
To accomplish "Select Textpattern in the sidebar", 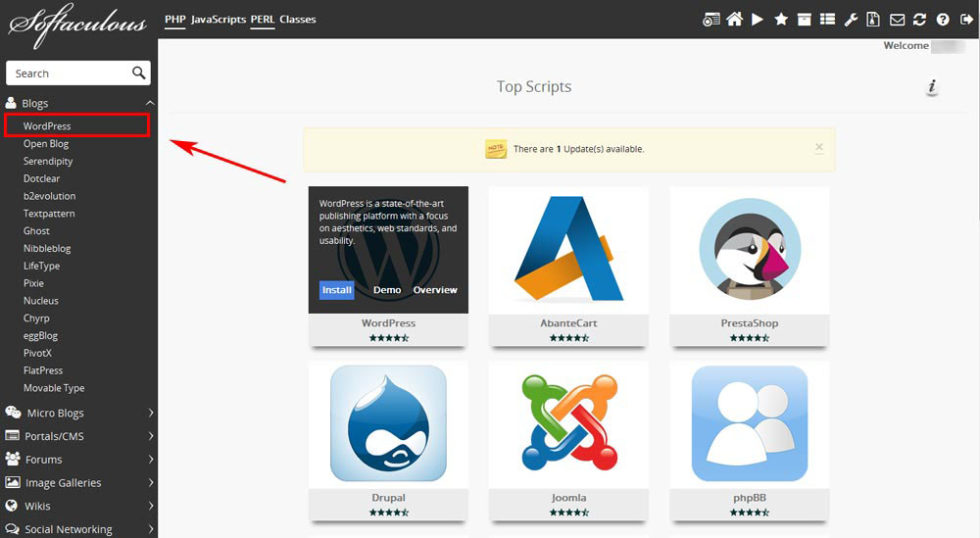I will (x=49, y=213).
